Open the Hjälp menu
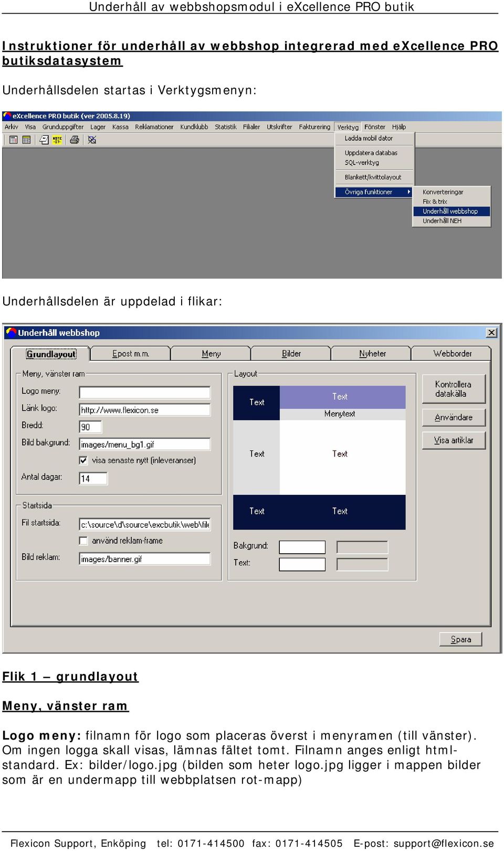The height and width of the screenshot is (851, 504). point(399,127)
